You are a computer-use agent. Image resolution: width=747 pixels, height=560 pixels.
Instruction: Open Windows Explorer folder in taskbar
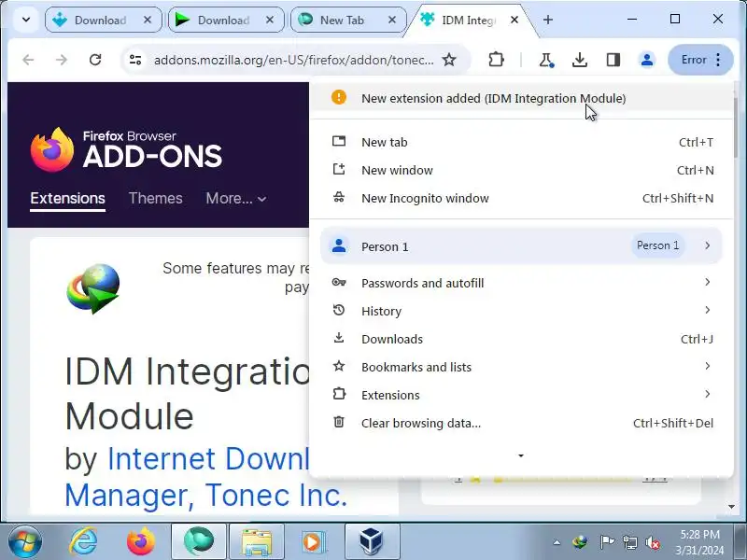point(256,541)
